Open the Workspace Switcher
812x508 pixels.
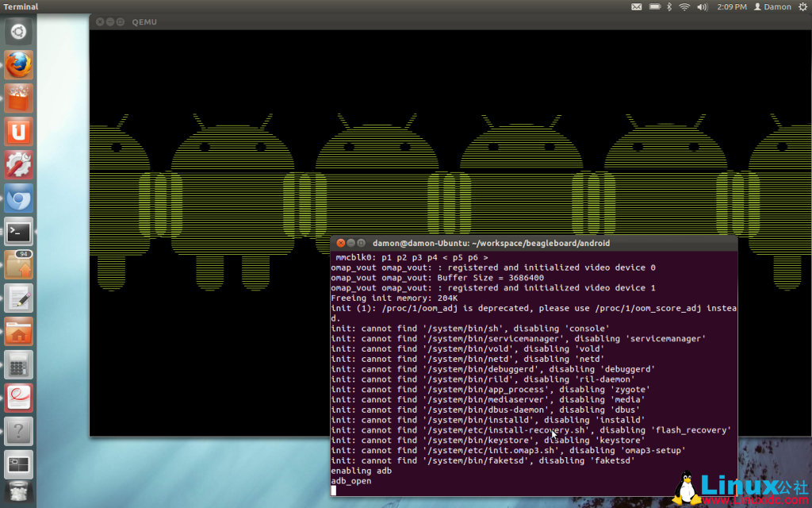[17, 463]
